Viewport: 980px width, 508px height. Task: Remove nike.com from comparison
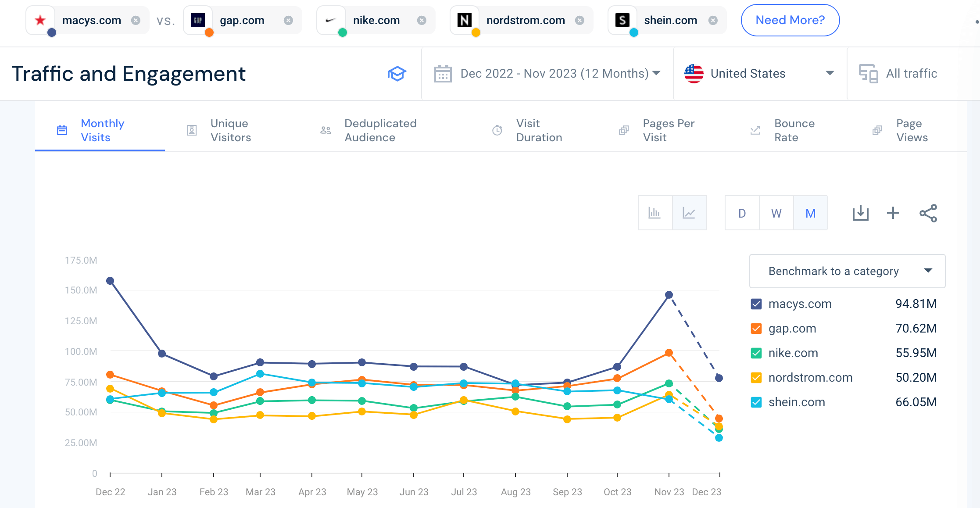click(x=422, y=20)
